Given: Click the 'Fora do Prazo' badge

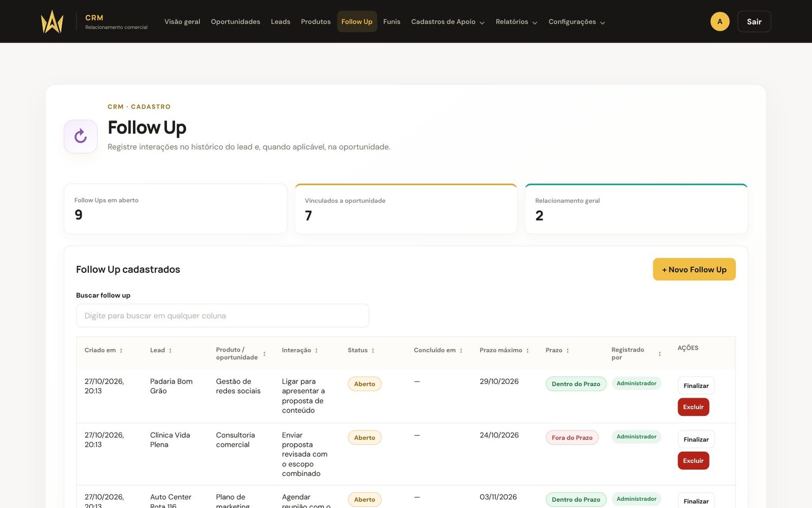Looking at the screenshot, I should pyautogui.click(x=572, y=438).
